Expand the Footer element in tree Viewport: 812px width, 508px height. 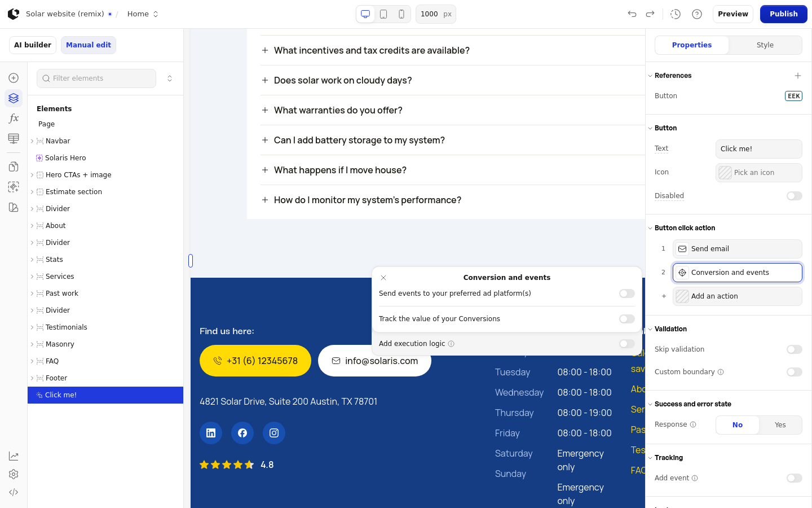click(x=32, y=378)
